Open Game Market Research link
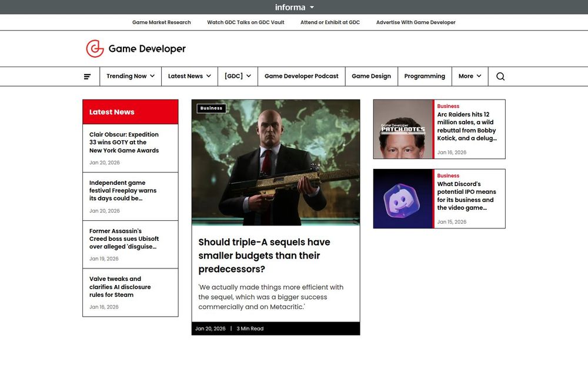This screenshot has width=588, height=368. pos(162,22)
